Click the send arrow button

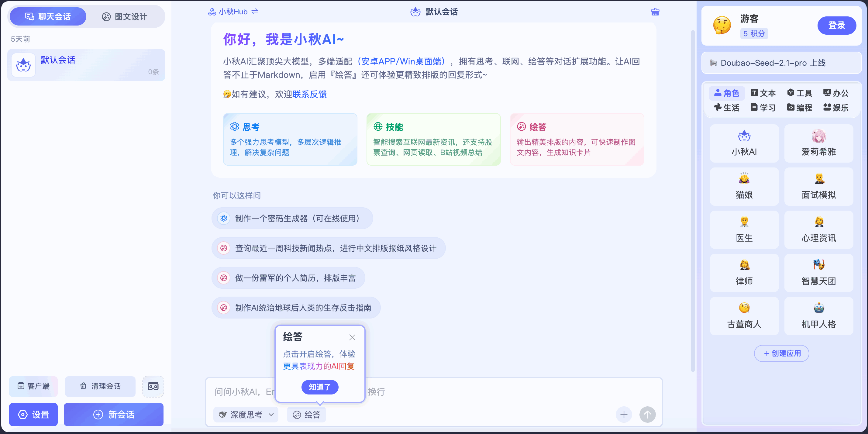pyautogui.click(x=647, y=415)
